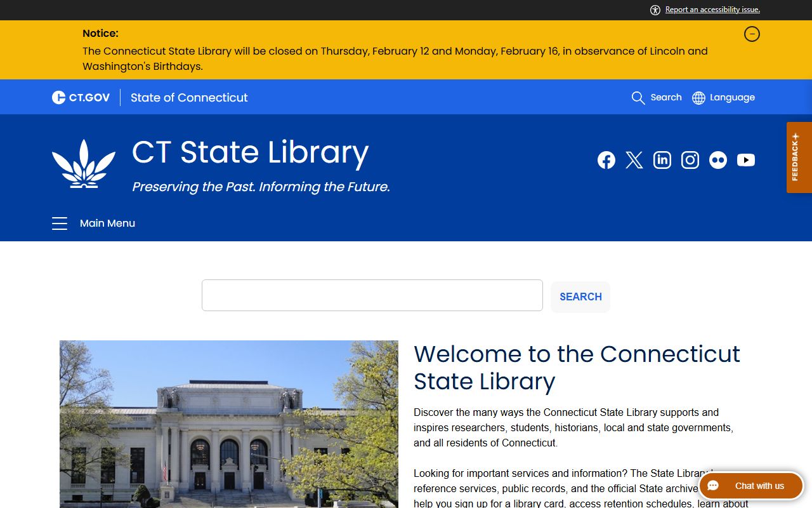Open the Language selector
Screen dimensions: 812x508
723,98
